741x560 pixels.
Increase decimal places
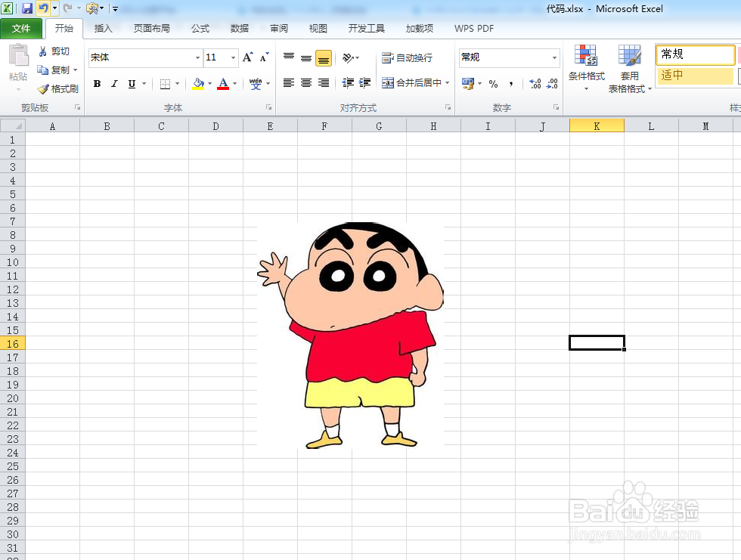[535, 84]
